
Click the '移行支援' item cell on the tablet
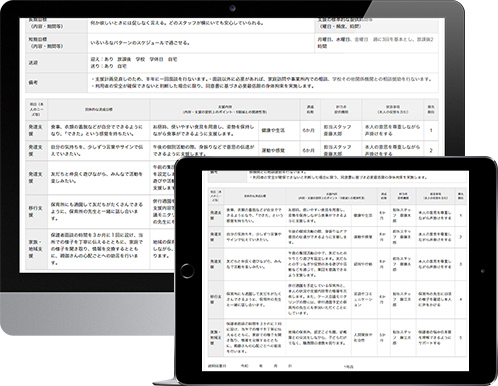[215, 299]
